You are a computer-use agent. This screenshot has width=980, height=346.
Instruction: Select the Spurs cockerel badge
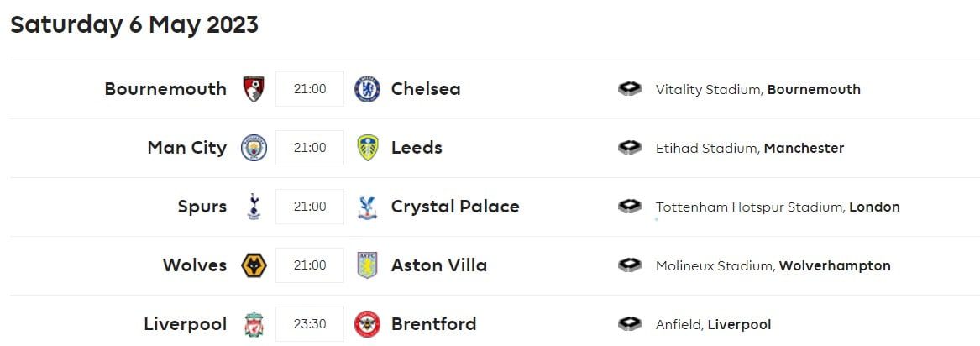pos(254,207)
